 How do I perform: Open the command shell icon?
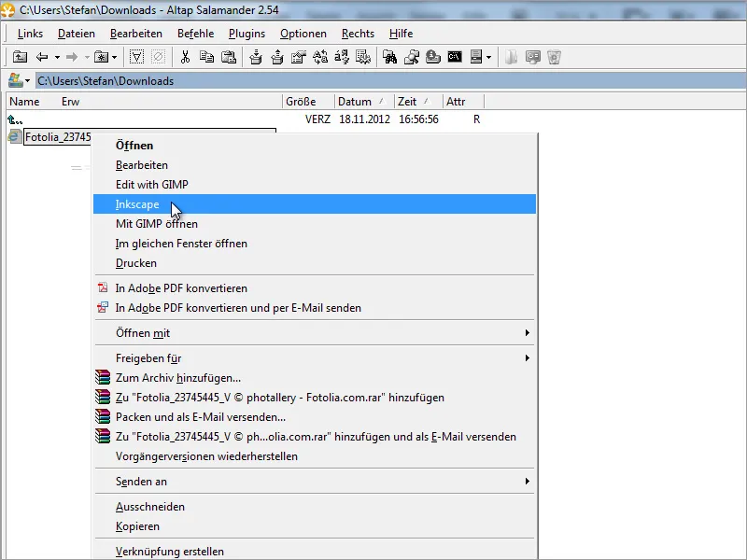pos(455,57)
